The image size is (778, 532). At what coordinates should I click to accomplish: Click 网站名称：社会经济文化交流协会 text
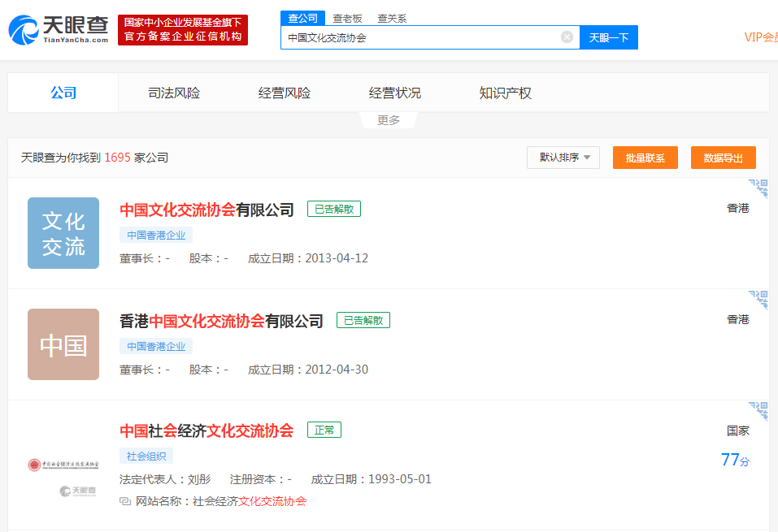point(221,501)
